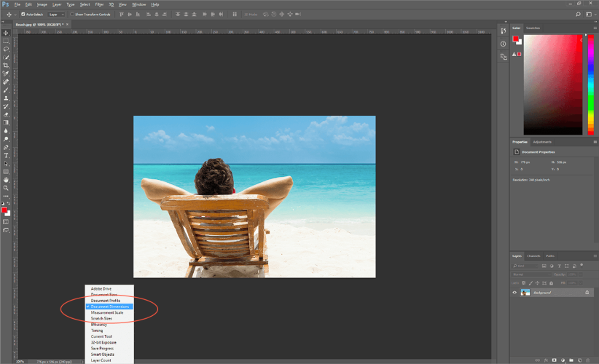Select the Path Selection tool
This screenshot has width=599, height=364.
coord(6,164)
